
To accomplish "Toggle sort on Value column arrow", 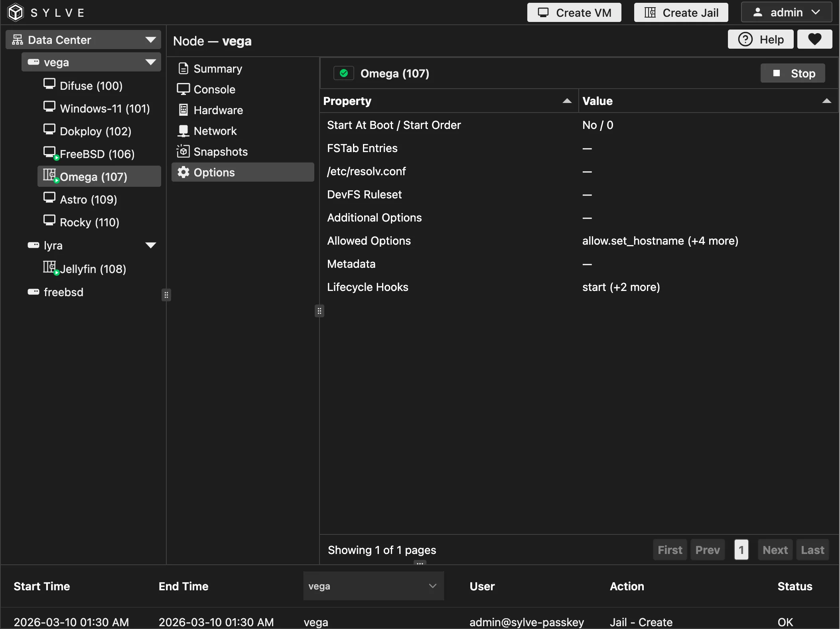I will coord(826,101).
